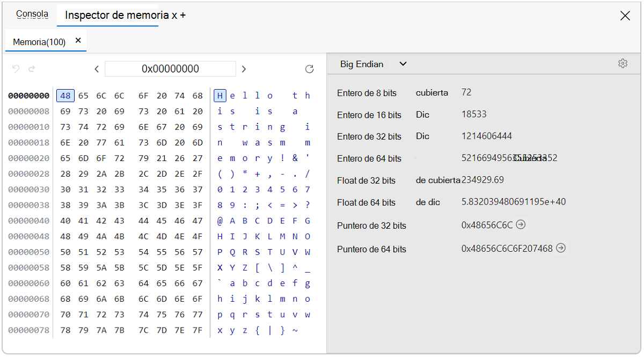Screen dimensions: 644x357
Task: Switch to the Consola tab
Action: tap(32, 14)
